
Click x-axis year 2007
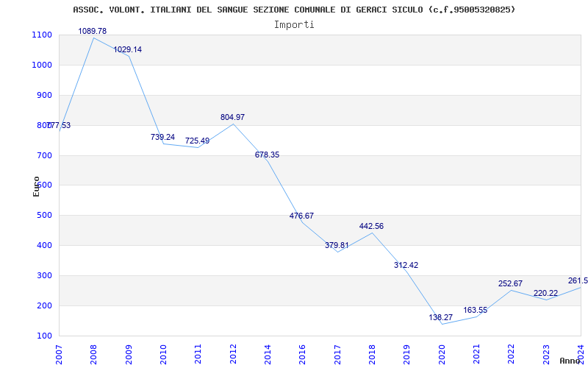59,354
